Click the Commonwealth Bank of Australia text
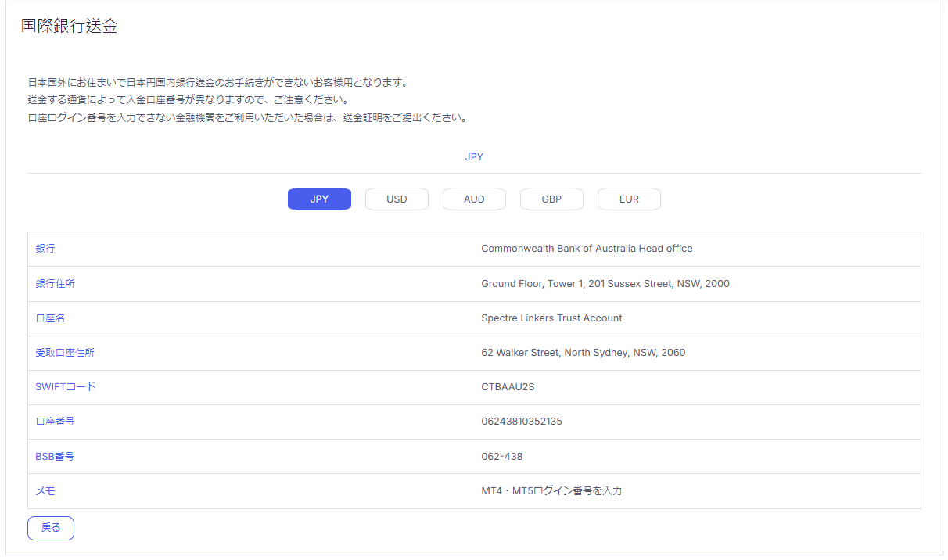This screenshot has width=948, height=560. pos(587,249)
